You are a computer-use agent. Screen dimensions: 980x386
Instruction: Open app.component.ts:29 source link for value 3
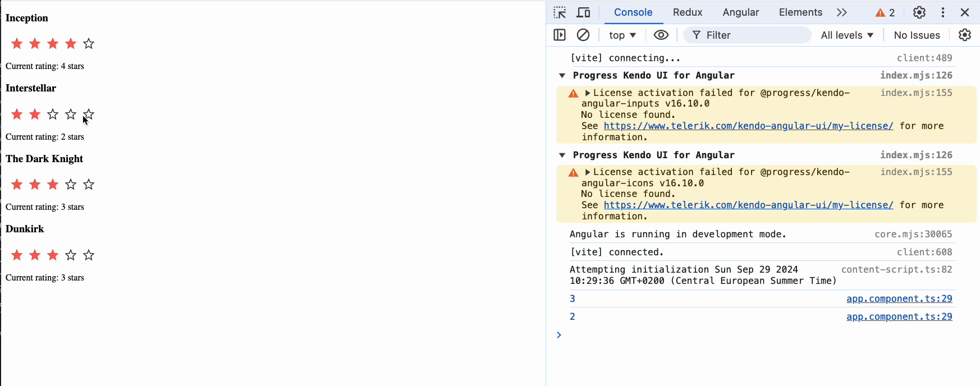tap(899, 298)
